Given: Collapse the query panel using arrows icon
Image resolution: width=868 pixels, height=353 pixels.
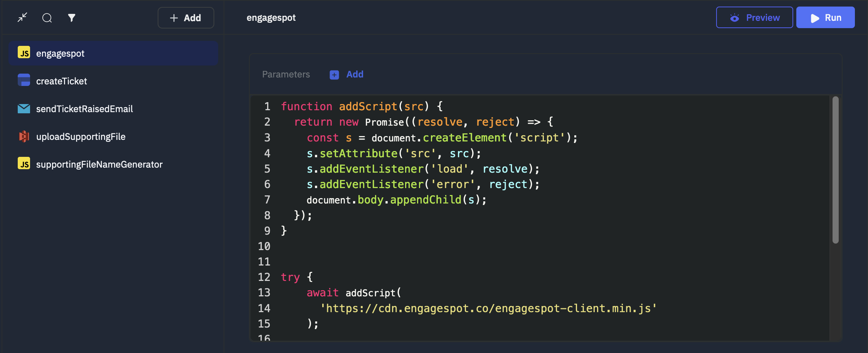Looking at the screenshot, I should pyautogui.click(x=22, y=17).
